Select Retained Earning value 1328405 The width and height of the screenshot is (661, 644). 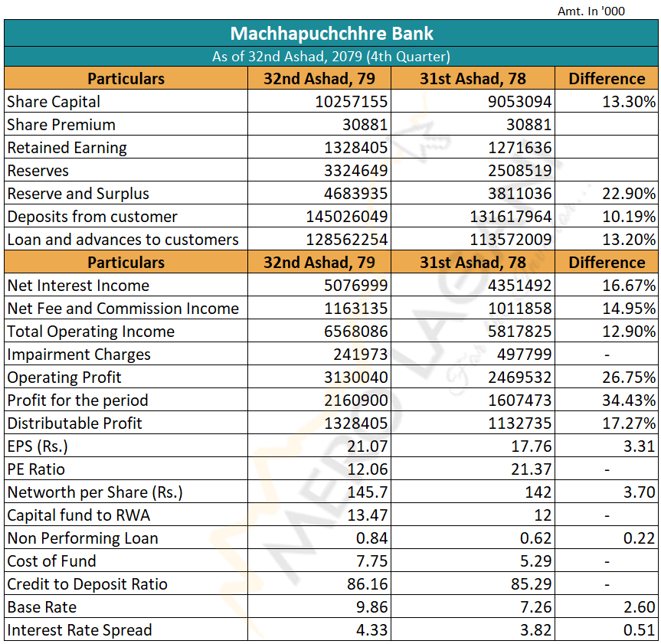(x=355, y=148)
